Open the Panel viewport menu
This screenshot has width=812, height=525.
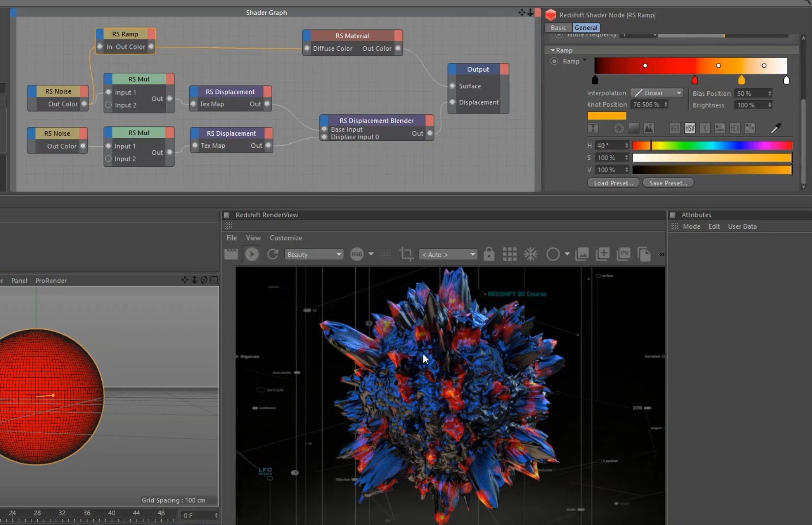19,281
